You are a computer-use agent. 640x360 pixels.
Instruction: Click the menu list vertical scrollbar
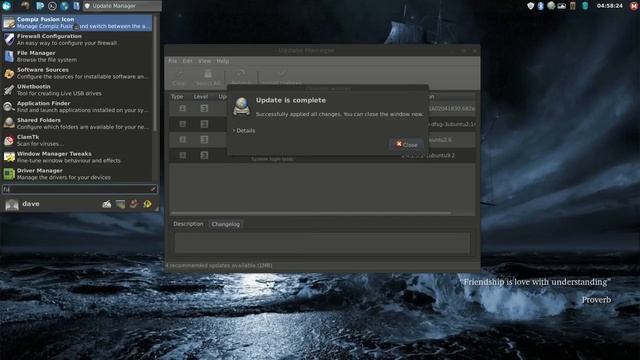(x=155, y=73)
